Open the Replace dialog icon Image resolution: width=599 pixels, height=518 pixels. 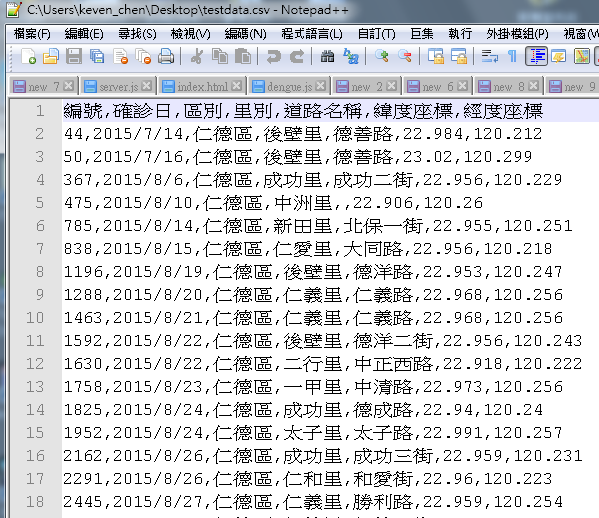pos(350,57)
